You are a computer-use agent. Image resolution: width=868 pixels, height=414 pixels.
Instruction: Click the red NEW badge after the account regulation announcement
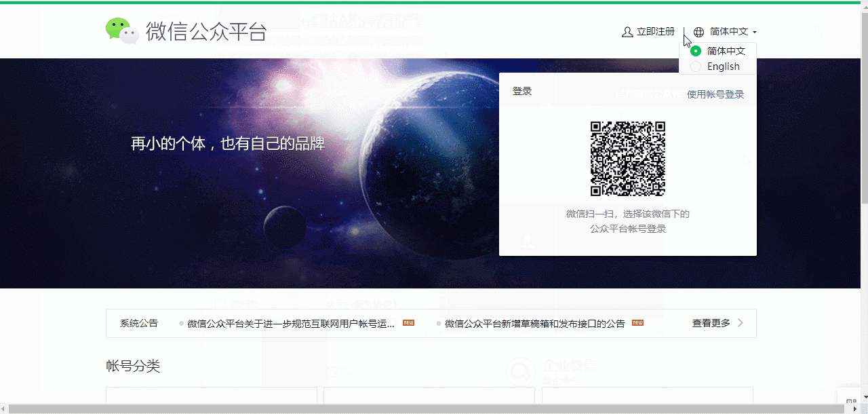408,323
